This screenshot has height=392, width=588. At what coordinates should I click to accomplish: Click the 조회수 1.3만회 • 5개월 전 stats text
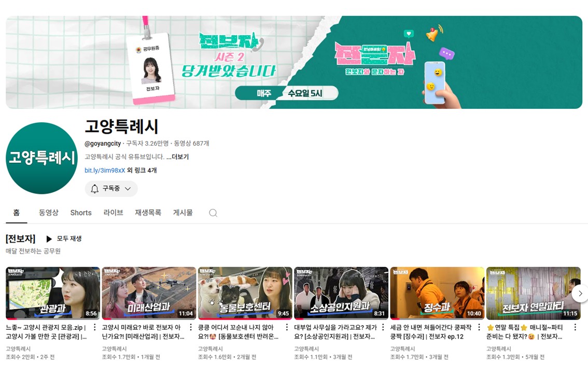pos(515,357)
